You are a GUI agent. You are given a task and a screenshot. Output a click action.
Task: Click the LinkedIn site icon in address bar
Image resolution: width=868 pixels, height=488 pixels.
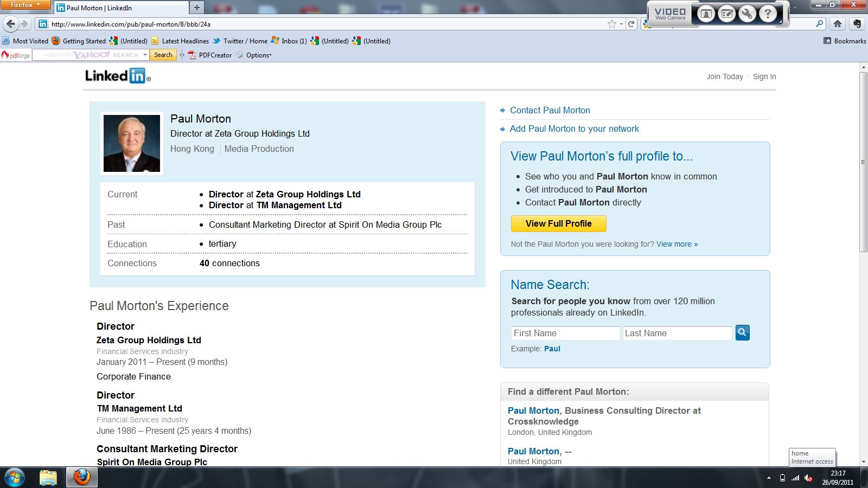coord(43,24)
